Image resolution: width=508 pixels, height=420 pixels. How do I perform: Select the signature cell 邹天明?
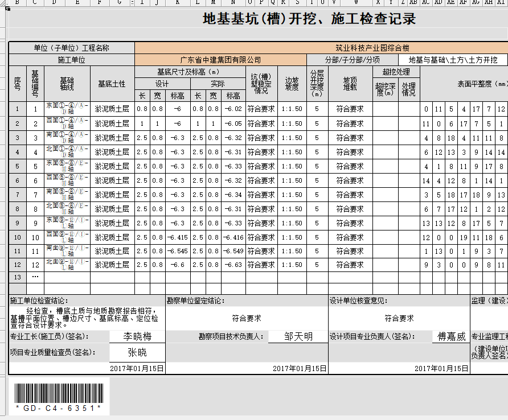tap(298, 336)
